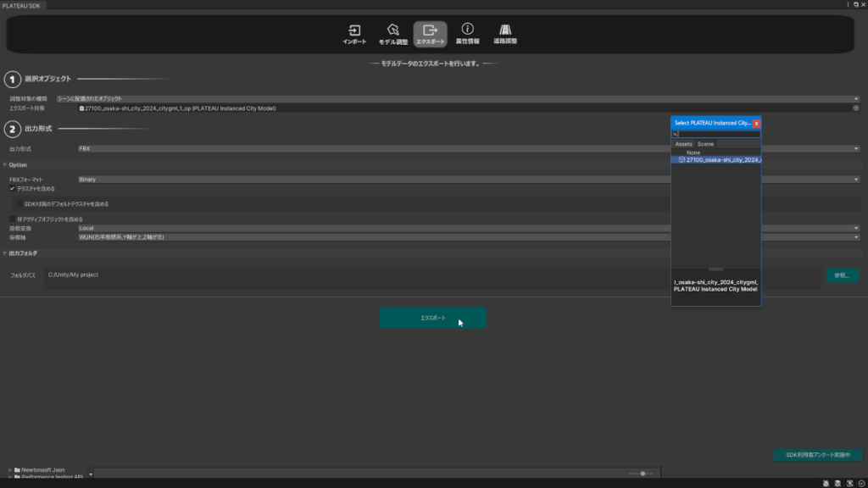Uncheck テクスチャを含める checkbox

click(13, 189)
